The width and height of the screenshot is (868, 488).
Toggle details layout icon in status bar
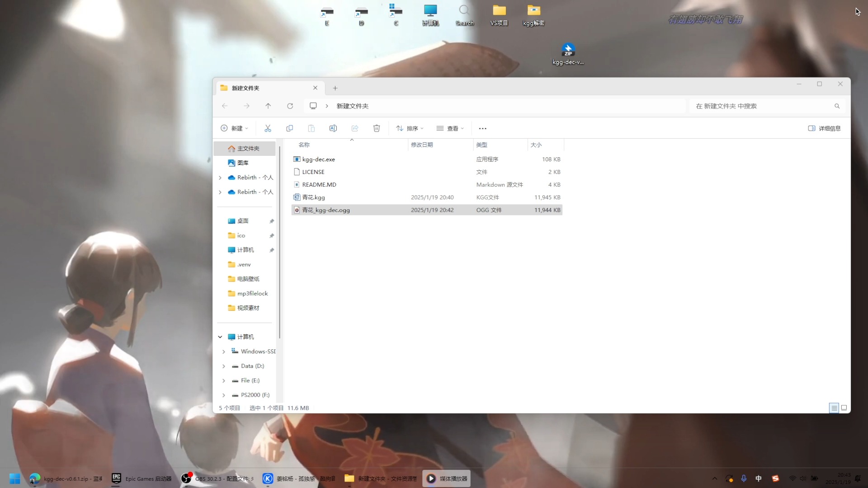[834, 408]
